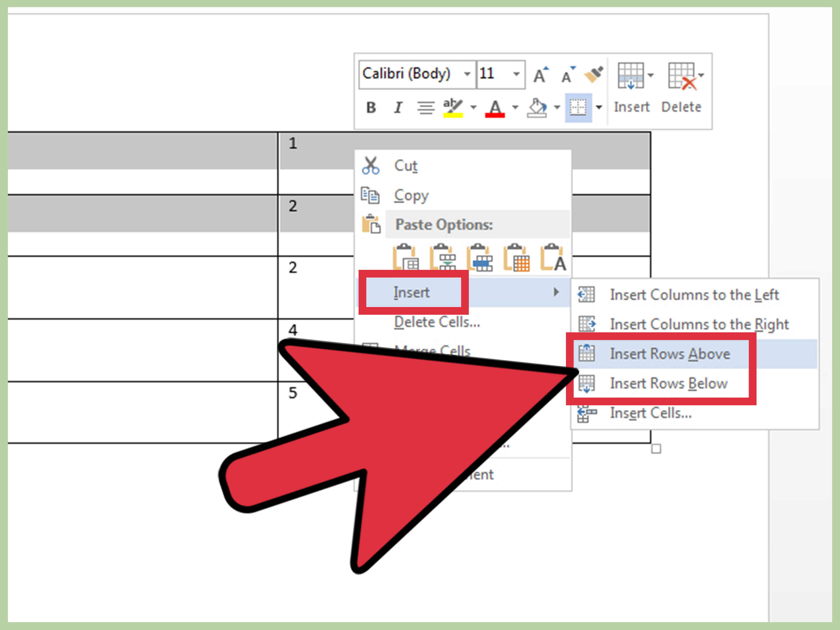Viewport: 840px width, 630px height.
Task: Select the Insert as New Rows paste option
Action: click(480, 257)
